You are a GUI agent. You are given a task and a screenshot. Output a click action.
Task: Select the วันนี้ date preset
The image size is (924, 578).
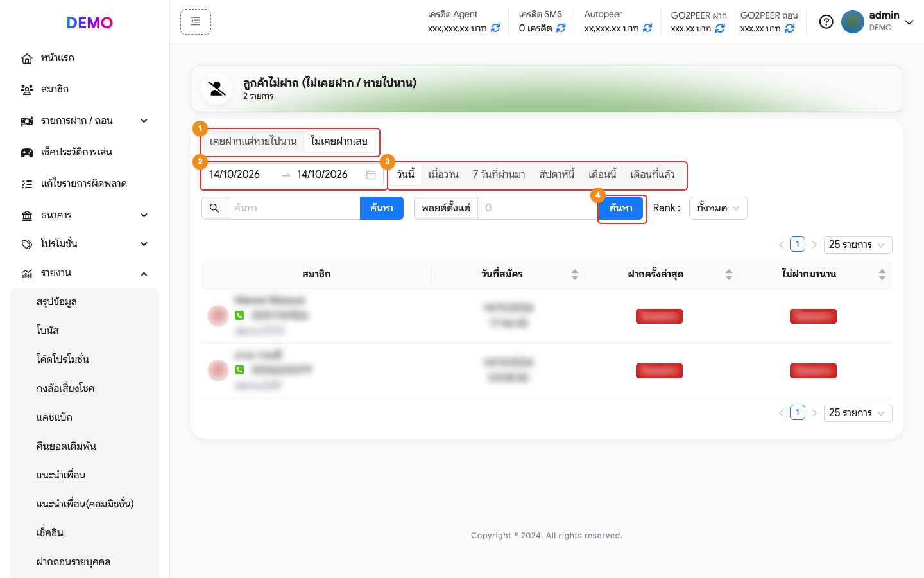point(406,175)
